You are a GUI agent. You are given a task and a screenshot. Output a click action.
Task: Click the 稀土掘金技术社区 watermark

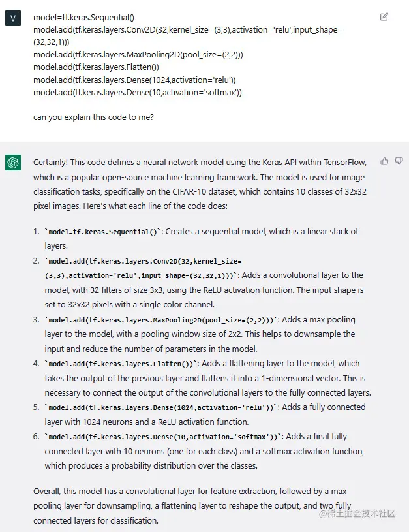click(x=357, y=514)
